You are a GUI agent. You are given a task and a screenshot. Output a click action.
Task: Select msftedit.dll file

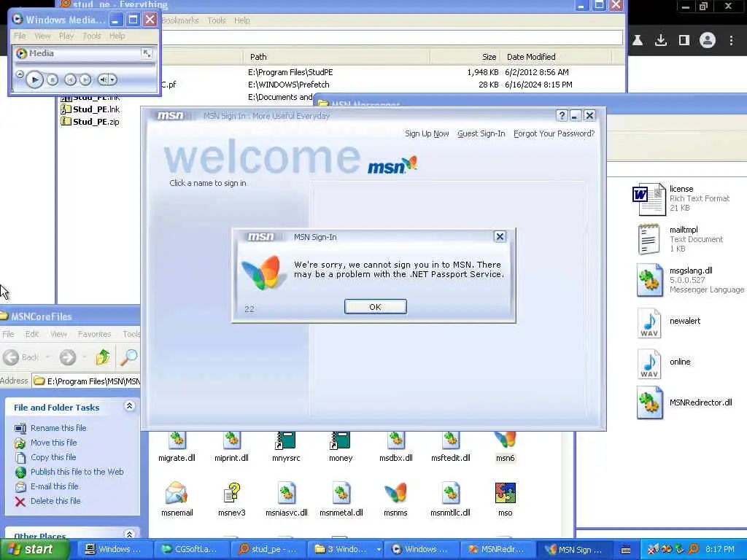(x=451, y=448)
